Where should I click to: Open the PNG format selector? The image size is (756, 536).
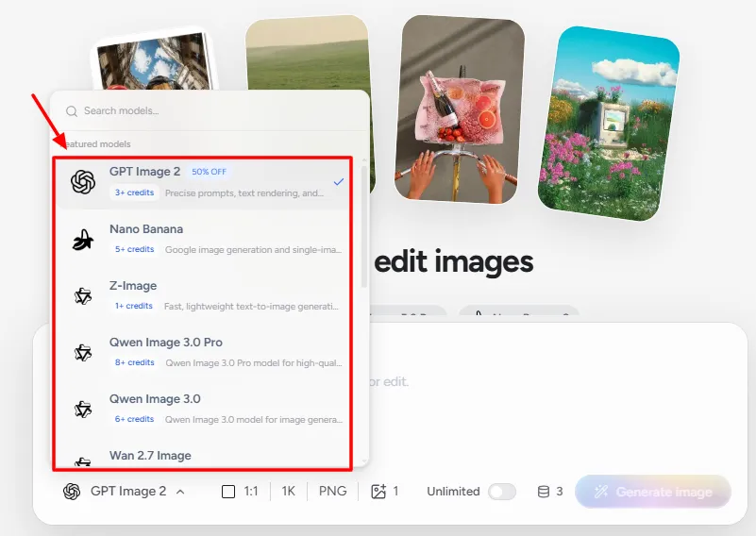(332, 491)
